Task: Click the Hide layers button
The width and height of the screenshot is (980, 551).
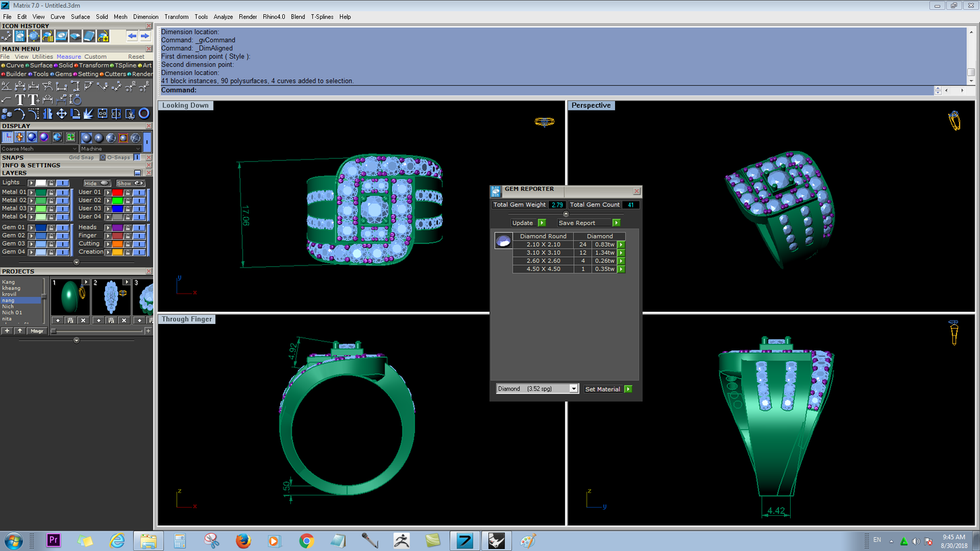Action: (97, 183)
